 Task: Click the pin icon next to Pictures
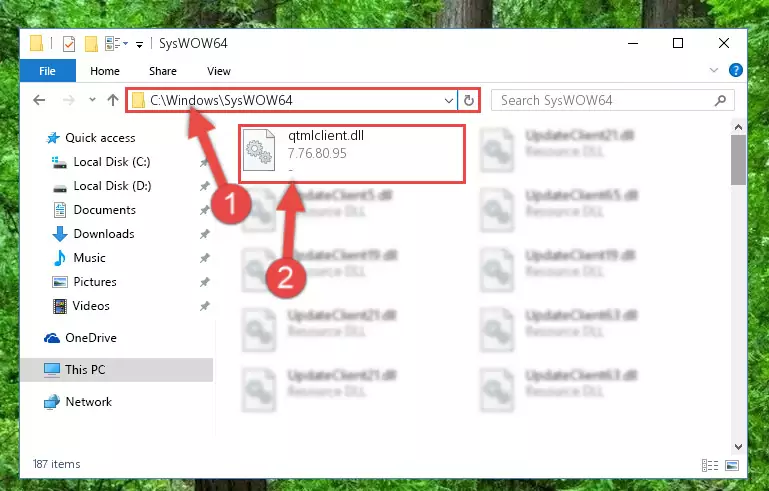(x=205, y=282)
